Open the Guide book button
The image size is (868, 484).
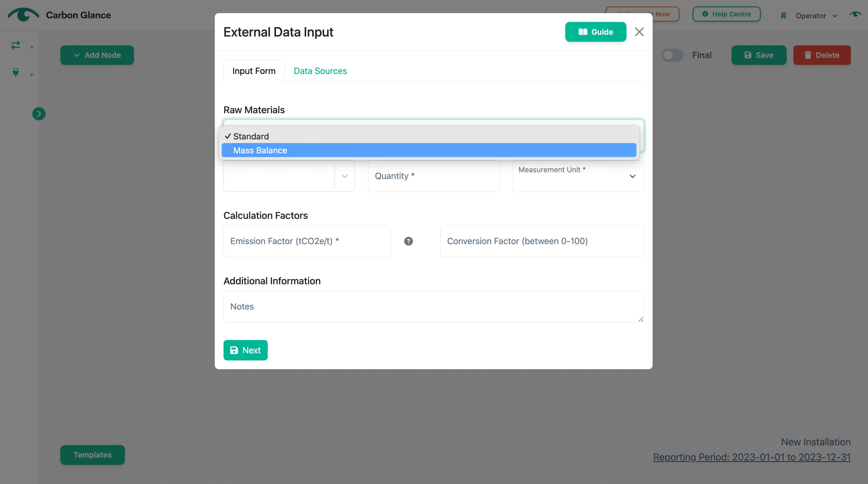click(x=595, y=32)
